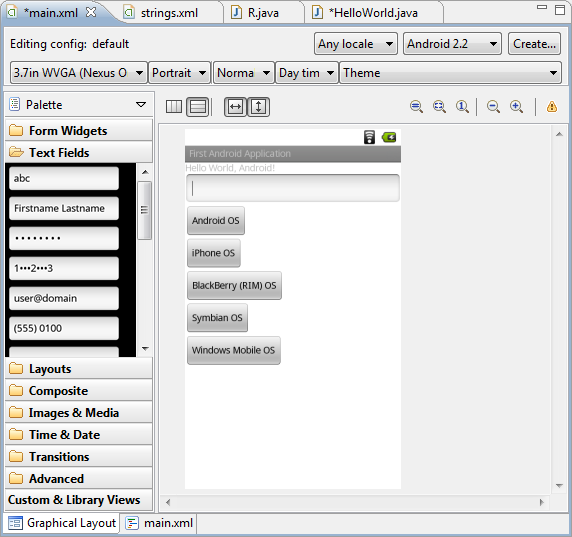
Task: Zoom out the layout canvas
Action: pos(493,107)
